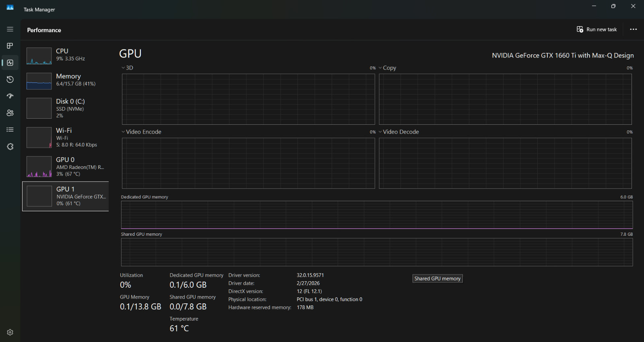Go to the Processes page icon
The width and height of the screenshot is (644, 342).
point(10,46)
